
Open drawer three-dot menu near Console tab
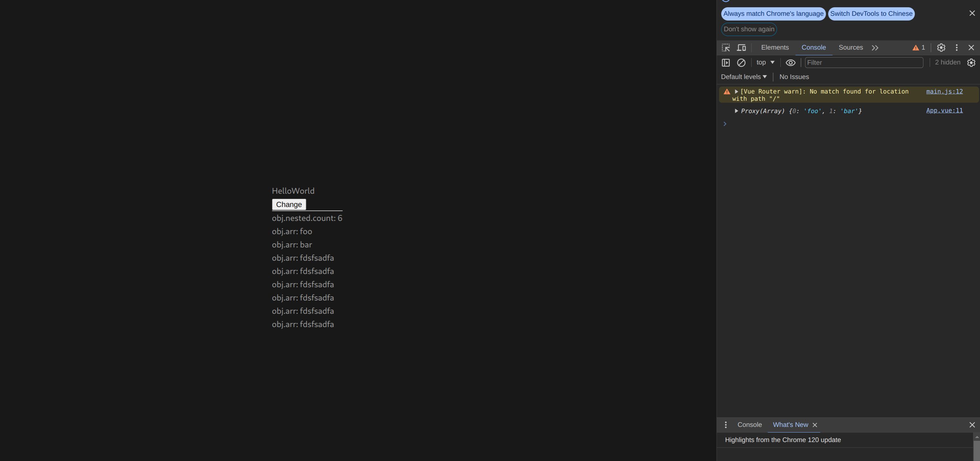(x=726, y=425)
